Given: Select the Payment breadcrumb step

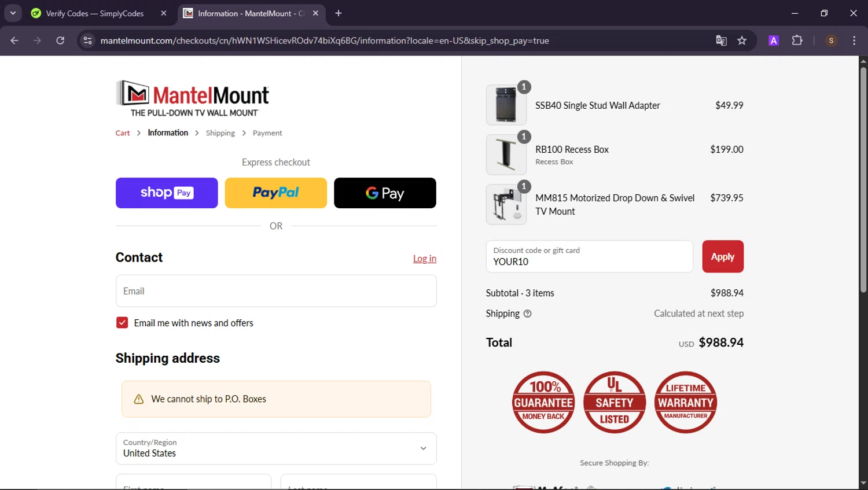Looking at the screenshot, I should tap(267, 133).
